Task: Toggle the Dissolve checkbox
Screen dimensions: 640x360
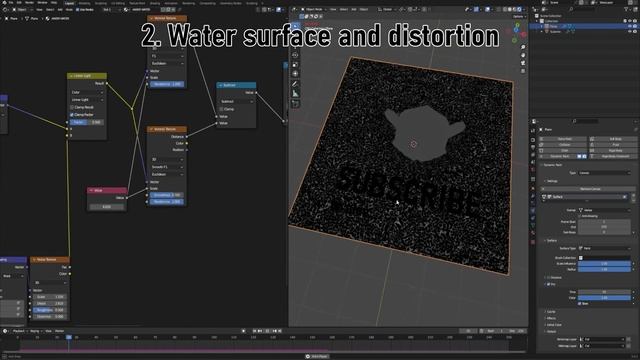Action: (549, 278)
